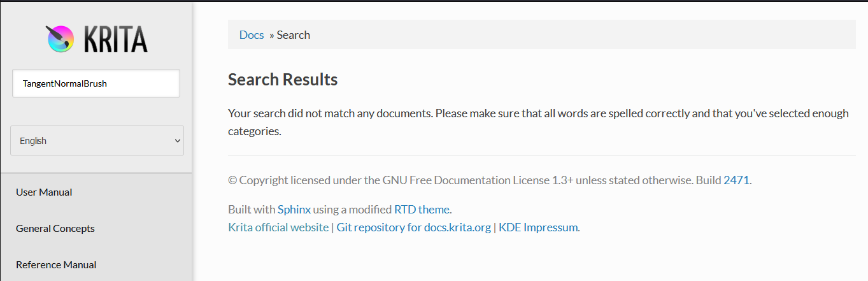The image size is (868, 281).
Task: Click the language selector chevron arrow
Action: [x=178, y=141]
